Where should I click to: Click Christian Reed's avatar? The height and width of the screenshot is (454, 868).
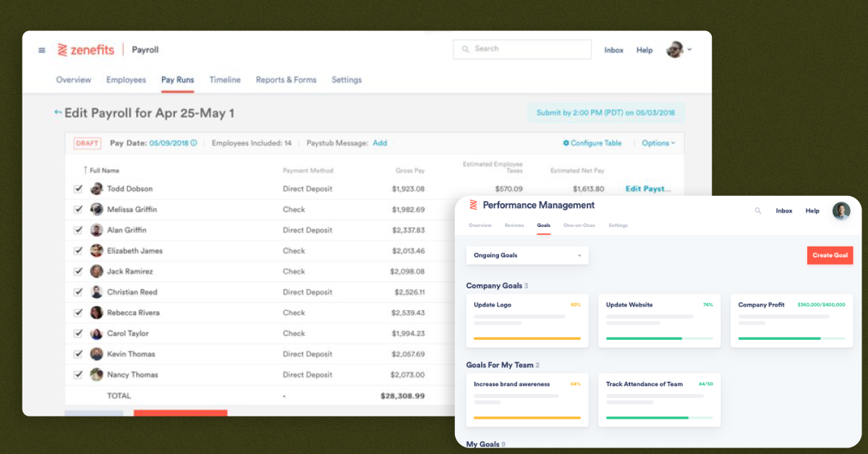pos(96,292)
